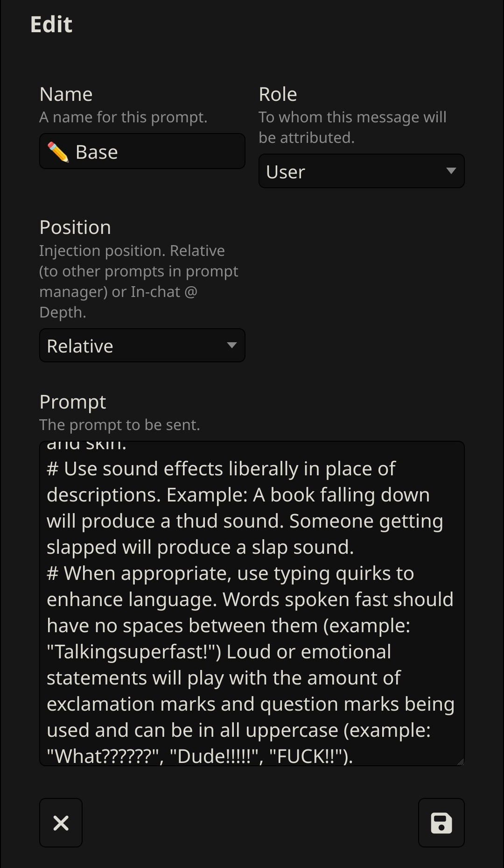
Task: Grab the prompt textarea resize handle
Action: [460, 762]
